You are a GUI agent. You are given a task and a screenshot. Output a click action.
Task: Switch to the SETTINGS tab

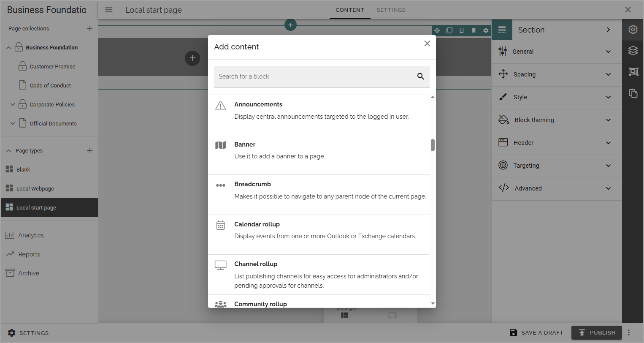391,10
